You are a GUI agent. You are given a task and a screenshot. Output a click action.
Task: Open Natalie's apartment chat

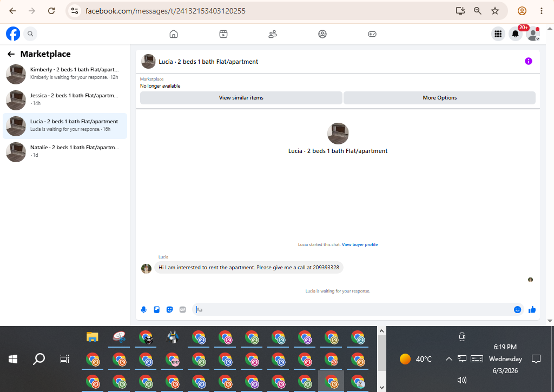(65, 152)
